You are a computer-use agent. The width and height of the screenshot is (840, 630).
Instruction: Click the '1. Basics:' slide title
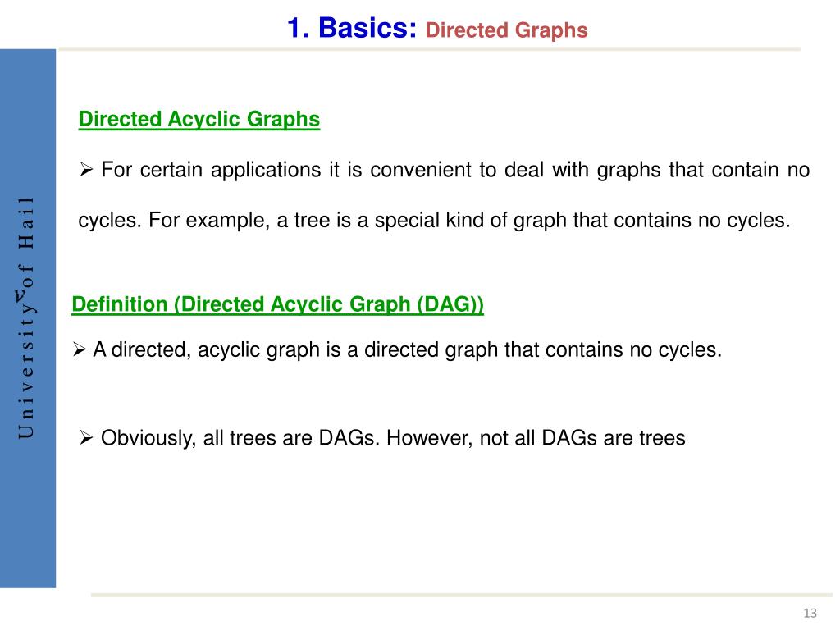pyautogui.click(x=351, y=28)
